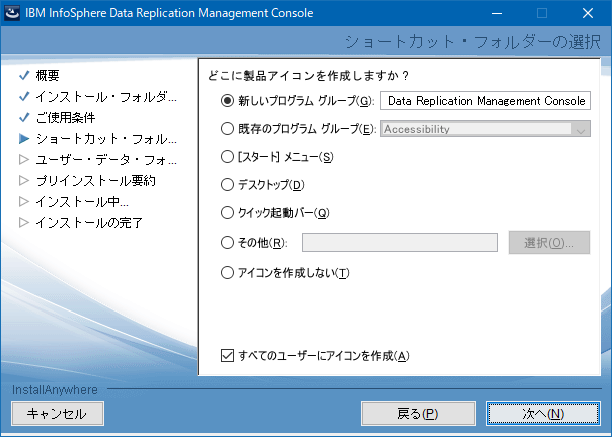The width and height of the screenshot is (612, 437).
Task: Select the その他 radio button
Action: tap(227, 243)
